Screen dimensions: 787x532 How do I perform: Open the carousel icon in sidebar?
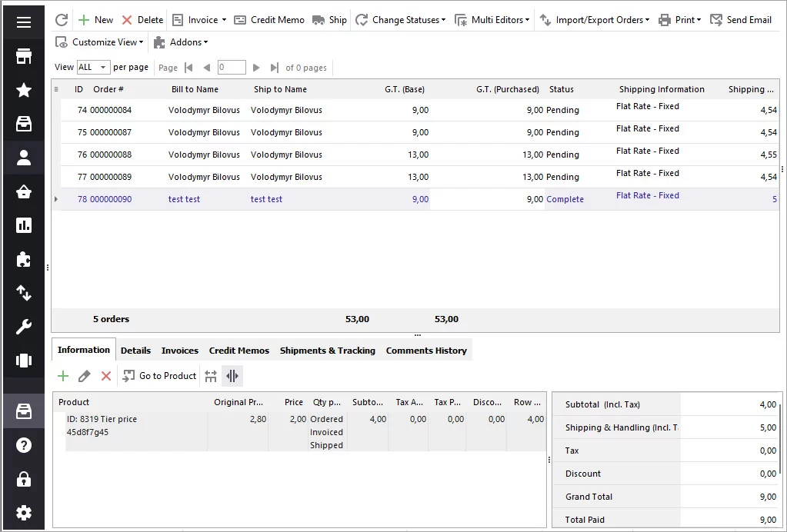24,361
